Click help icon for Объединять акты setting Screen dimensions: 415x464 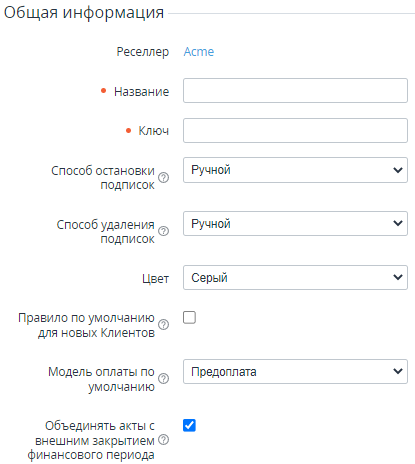pos(163,440)
